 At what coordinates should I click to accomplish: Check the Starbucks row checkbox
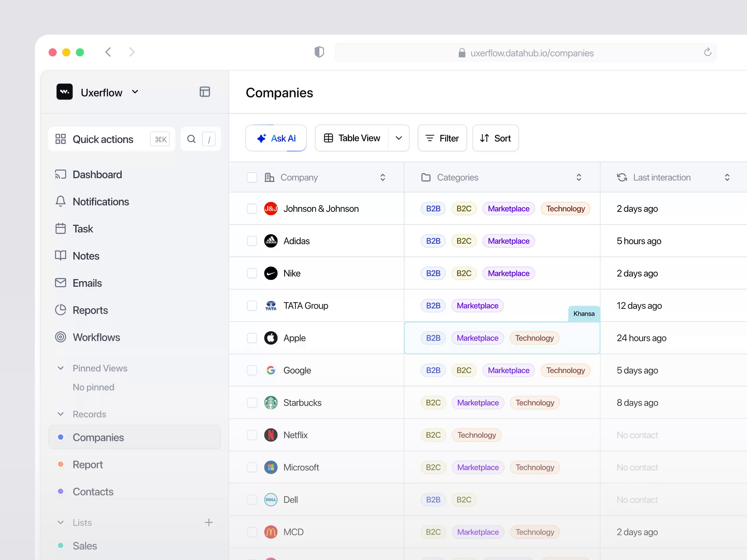click(x=252, y=403)
